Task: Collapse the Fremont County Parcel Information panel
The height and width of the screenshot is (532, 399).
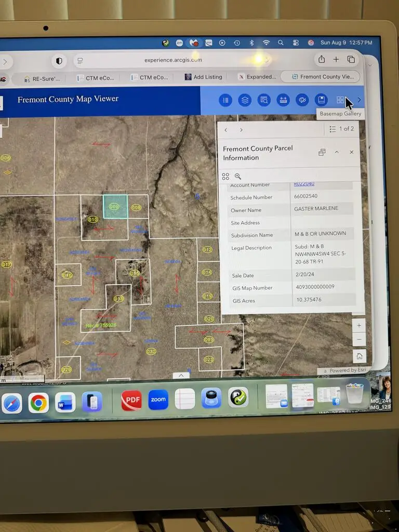Action: pos(337,152)
